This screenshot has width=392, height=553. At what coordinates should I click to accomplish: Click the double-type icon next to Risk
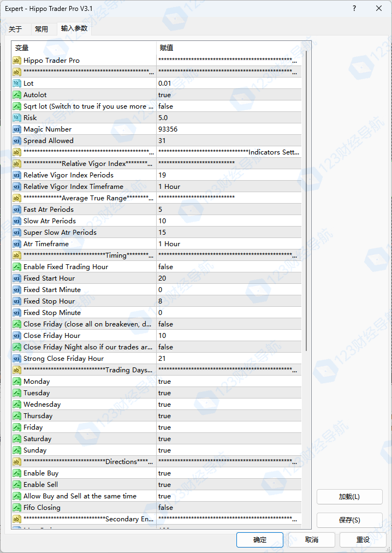click(16, 118)
